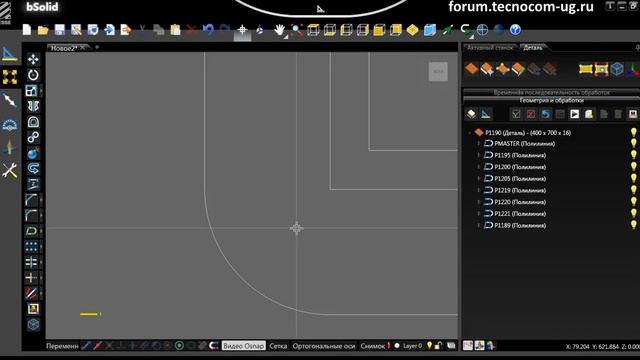Toggle Ортогональные оси in status bar
Viewport: 640px width, 360px height.
(x=324, y=346)
